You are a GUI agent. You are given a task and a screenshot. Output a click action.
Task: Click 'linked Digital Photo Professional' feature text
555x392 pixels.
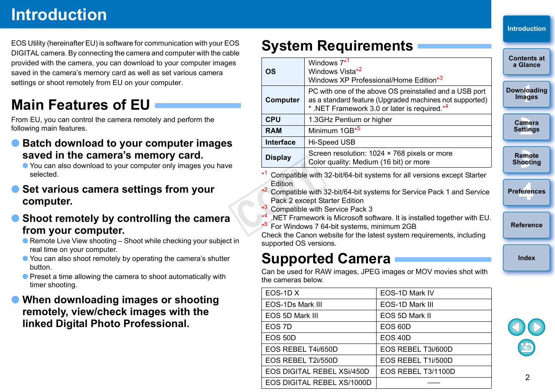click(106, 323)
